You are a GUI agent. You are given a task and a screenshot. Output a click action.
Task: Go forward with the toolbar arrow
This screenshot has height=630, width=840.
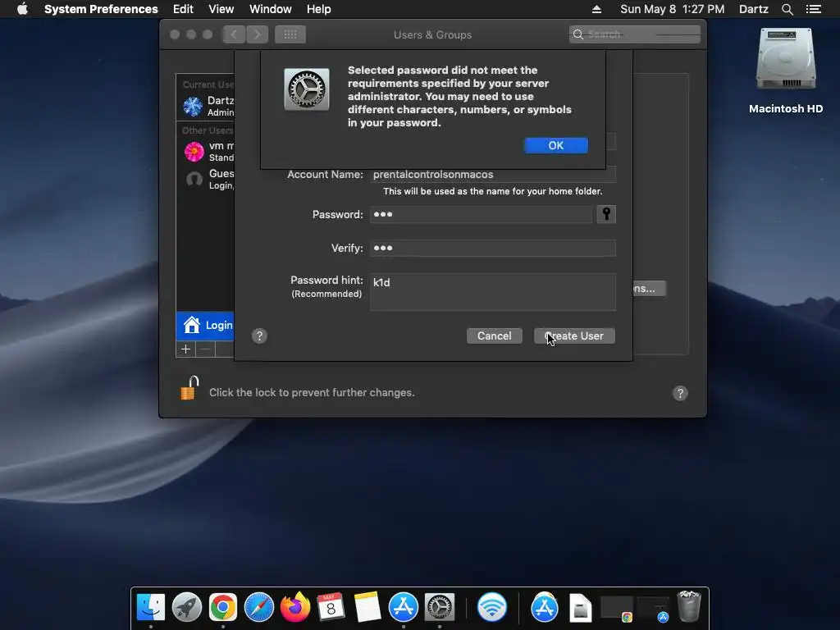257,34
